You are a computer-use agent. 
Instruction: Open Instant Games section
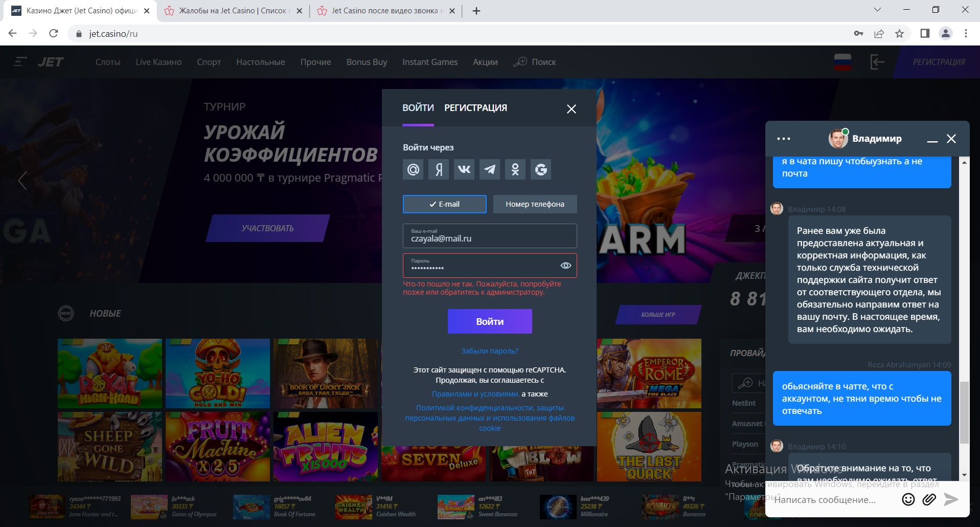click(430, 62)
